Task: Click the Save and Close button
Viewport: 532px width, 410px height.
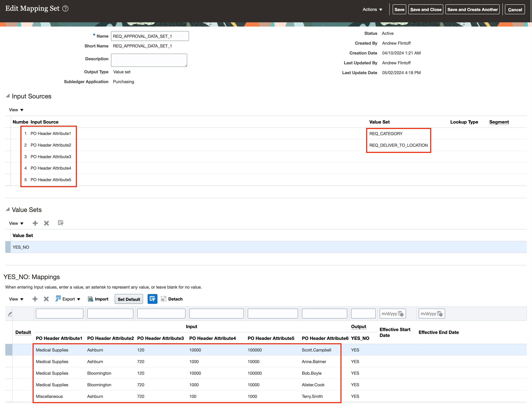Action: tap(426, 9)
